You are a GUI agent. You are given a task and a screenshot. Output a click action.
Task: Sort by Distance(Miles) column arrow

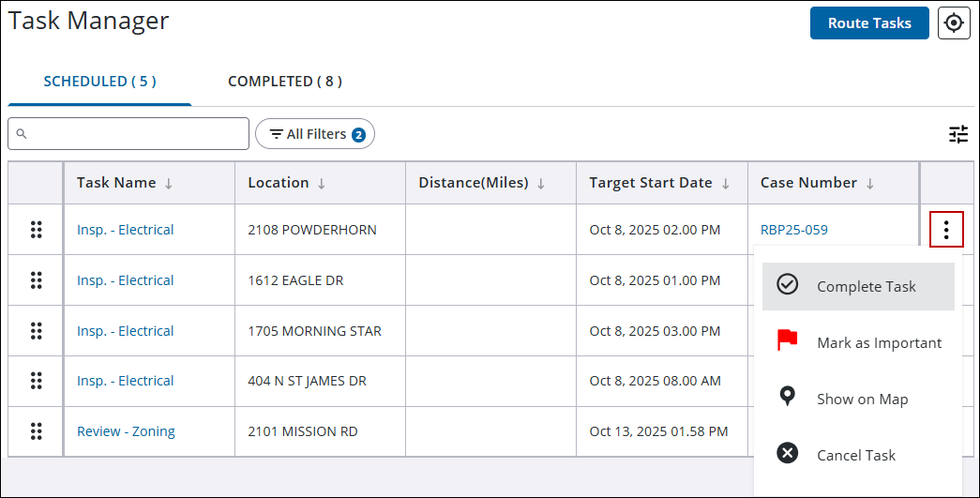coord(541,184)
